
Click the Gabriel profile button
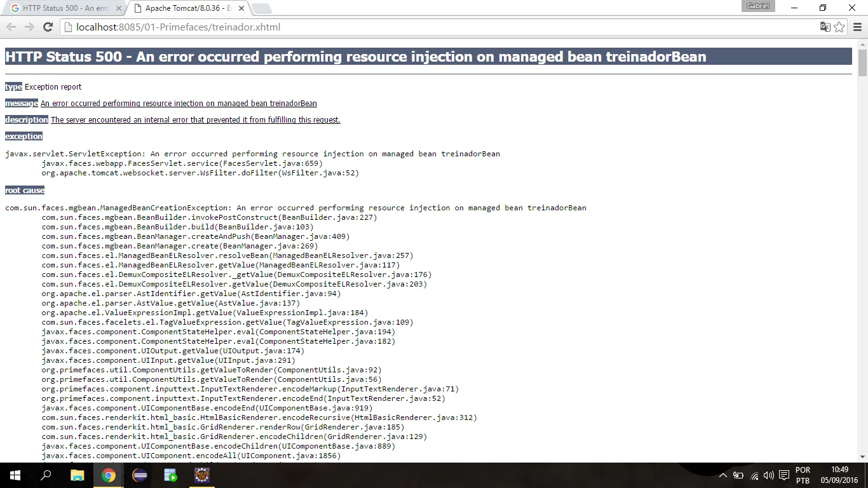coord(758,6)
